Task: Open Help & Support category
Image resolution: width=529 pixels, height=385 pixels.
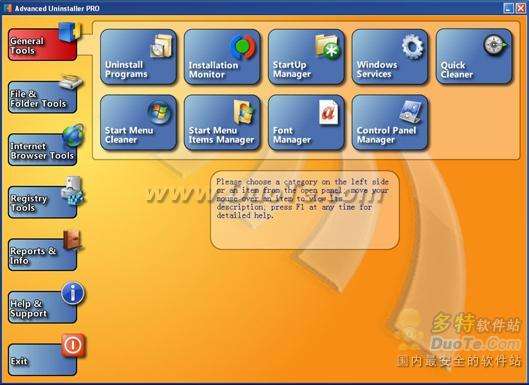Action: click(x=42, y=307)
